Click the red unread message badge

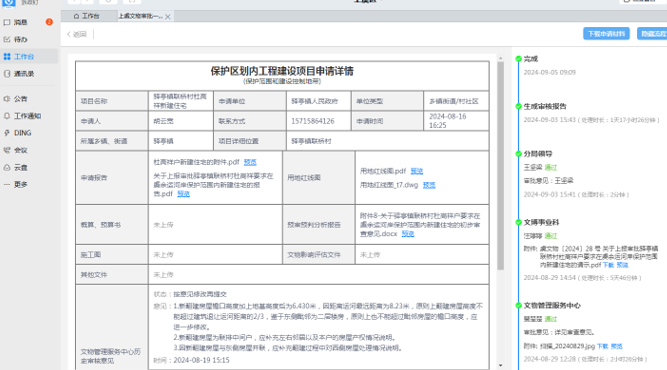(x=49, y=22)
